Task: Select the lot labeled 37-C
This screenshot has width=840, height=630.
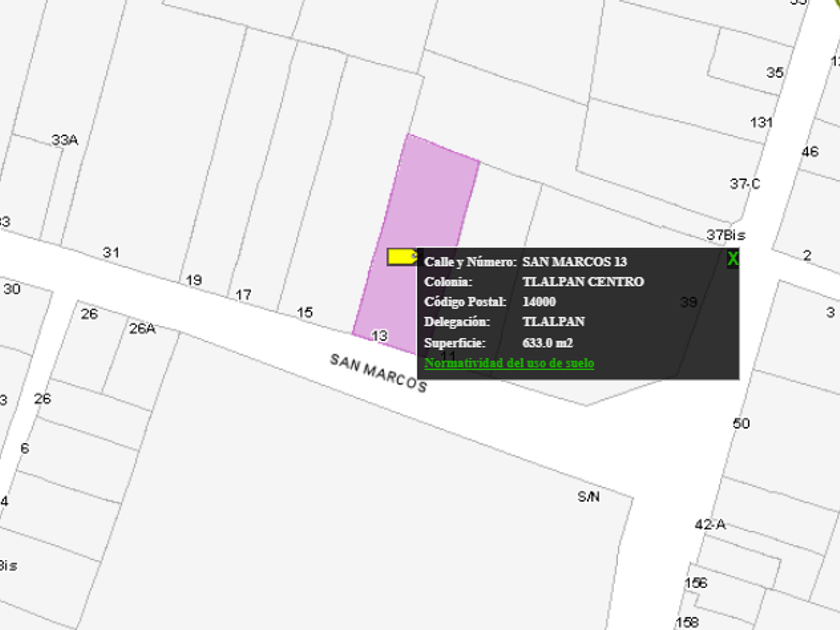Action: (x=745, y=184)
